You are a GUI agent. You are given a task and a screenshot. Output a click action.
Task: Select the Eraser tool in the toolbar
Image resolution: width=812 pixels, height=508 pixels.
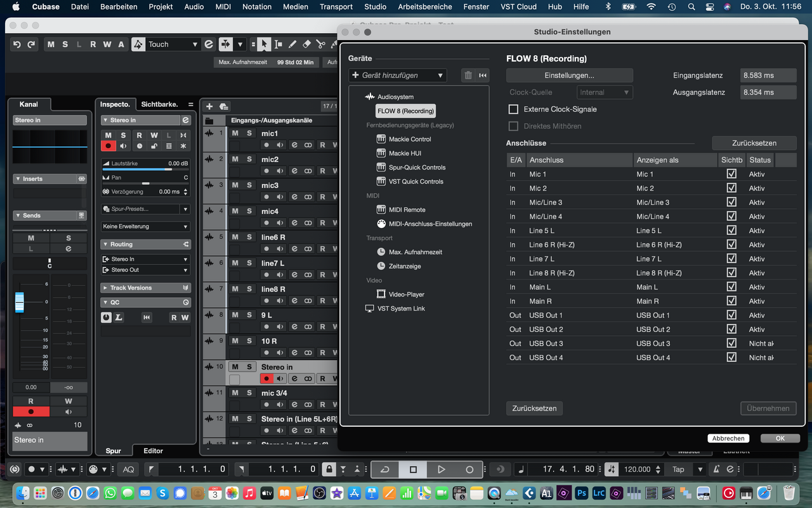click(307, 44)
